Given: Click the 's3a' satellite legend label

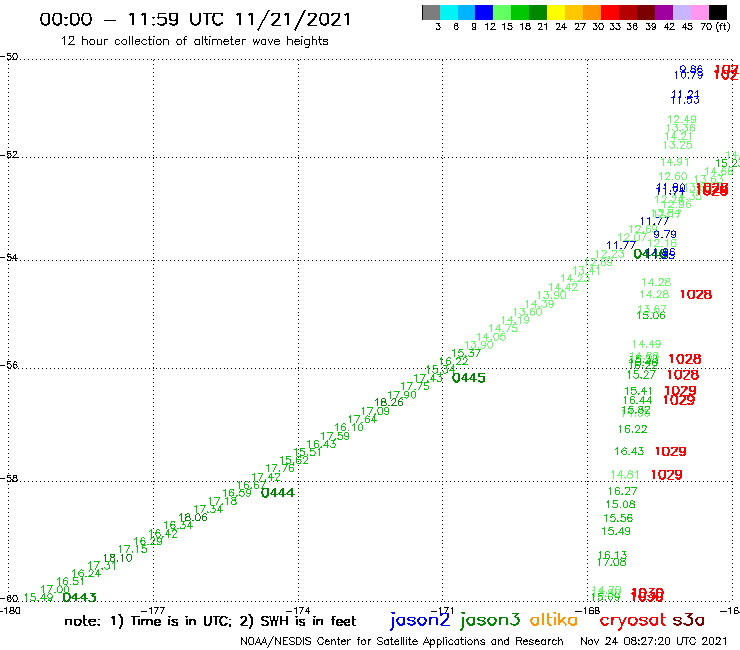Looking at the screenshot, I should (689, 621).
